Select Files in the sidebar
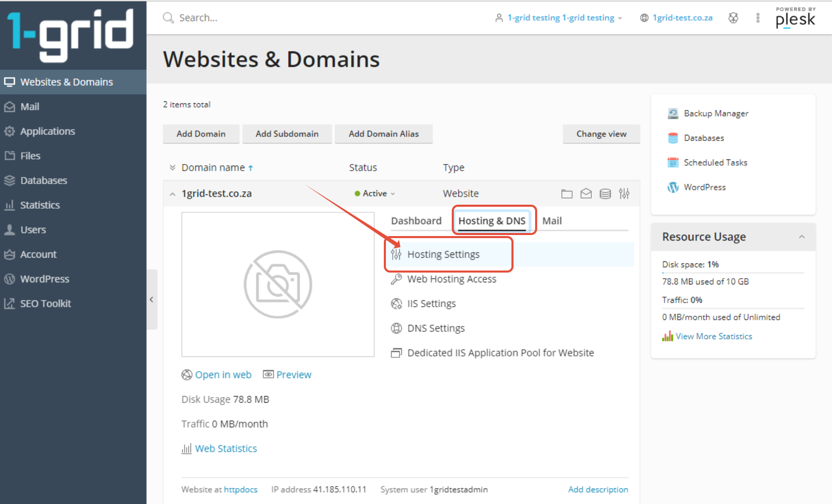Image resolution: width=832 pixels, height=504 pixels. [73, 156]
